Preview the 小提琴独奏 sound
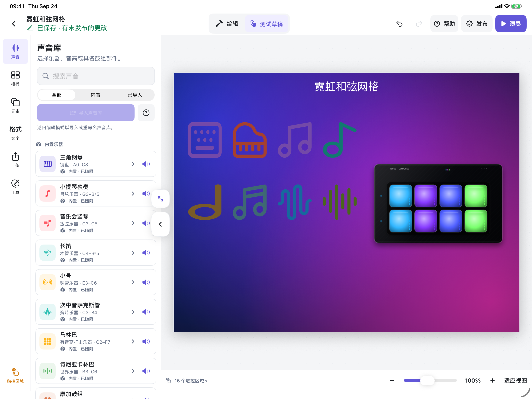This screenshot has height=399, width=532. pos(146,194)
